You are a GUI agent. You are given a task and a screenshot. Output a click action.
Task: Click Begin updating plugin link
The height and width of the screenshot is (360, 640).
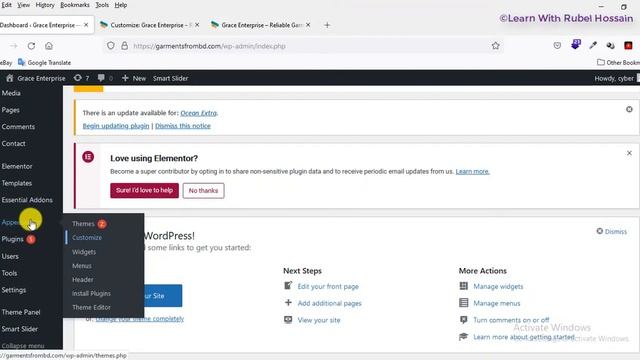pyautogui.click(x=116, y=126)
